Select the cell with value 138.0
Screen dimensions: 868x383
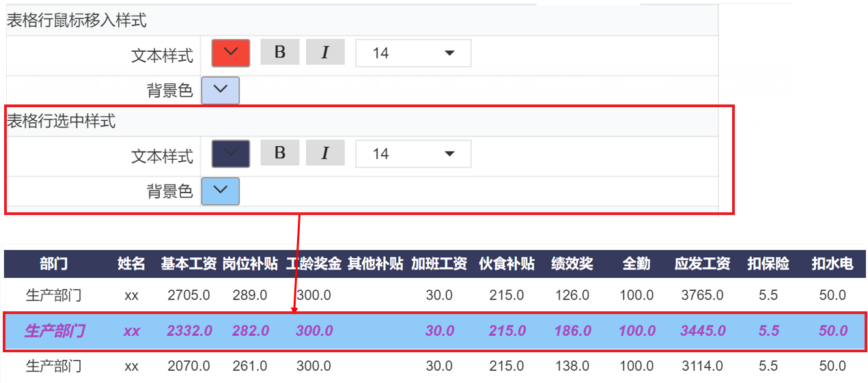572,366
